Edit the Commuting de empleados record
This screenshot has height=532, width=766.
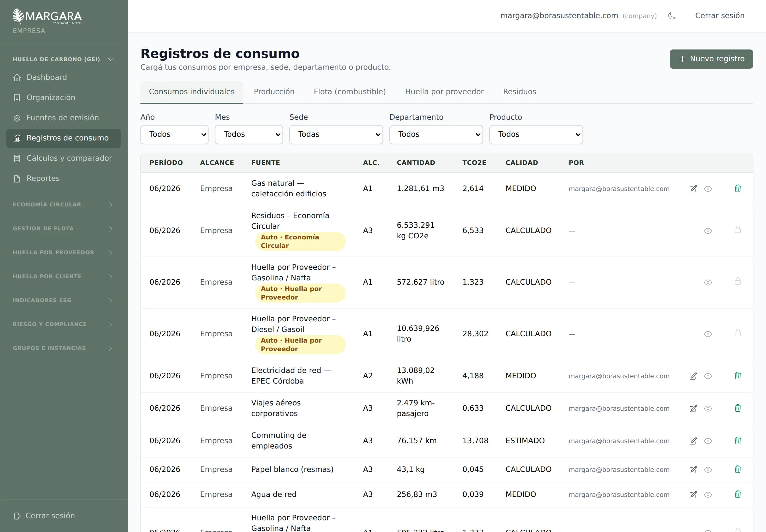point(693,441)
